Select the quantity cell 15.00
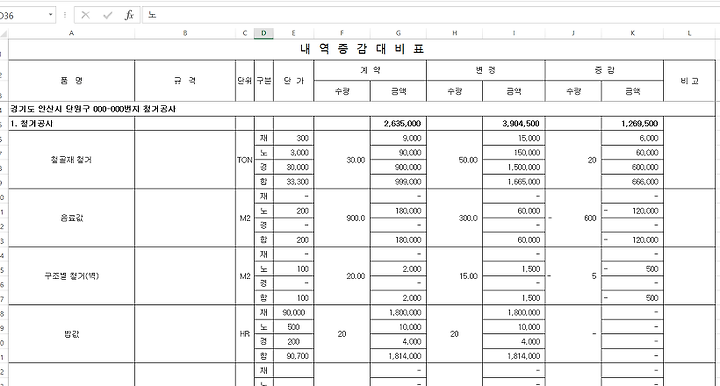 click(x=454, y=276)
